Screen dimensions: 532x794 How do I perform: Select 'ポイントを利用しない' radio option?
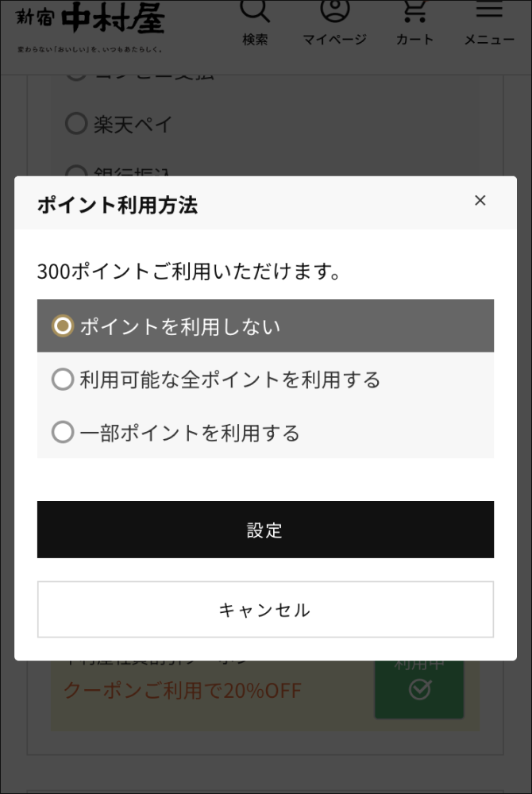click(63, 326)
